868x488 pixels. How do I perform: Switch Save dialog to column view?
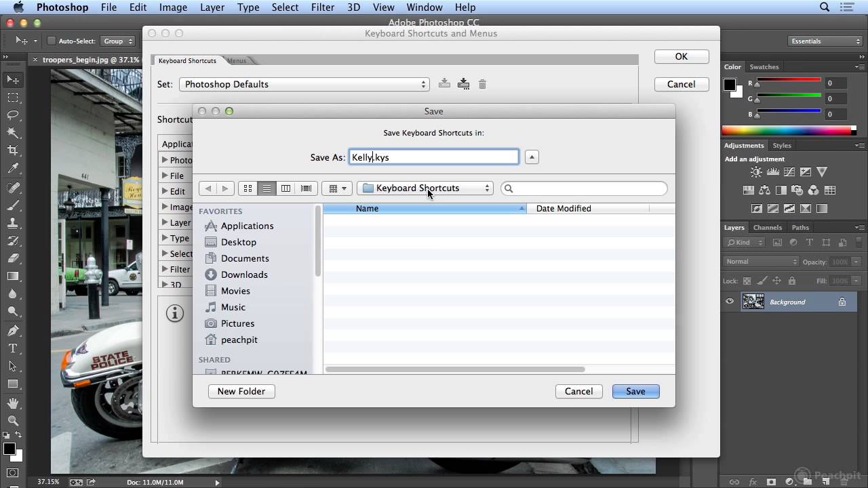point(285,188)
